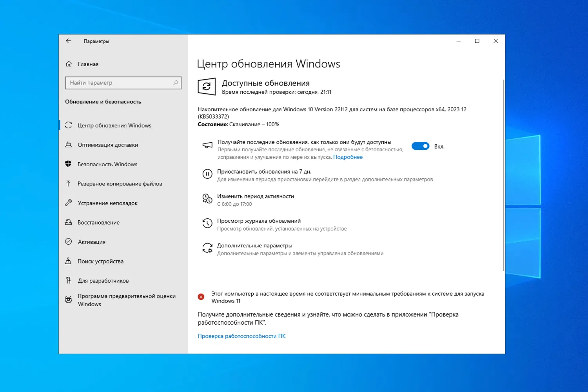Click the Восстановление recovery icon
The height and width of the screenshot is (392, 588).
pyautogui.click(x=69, y=222)
